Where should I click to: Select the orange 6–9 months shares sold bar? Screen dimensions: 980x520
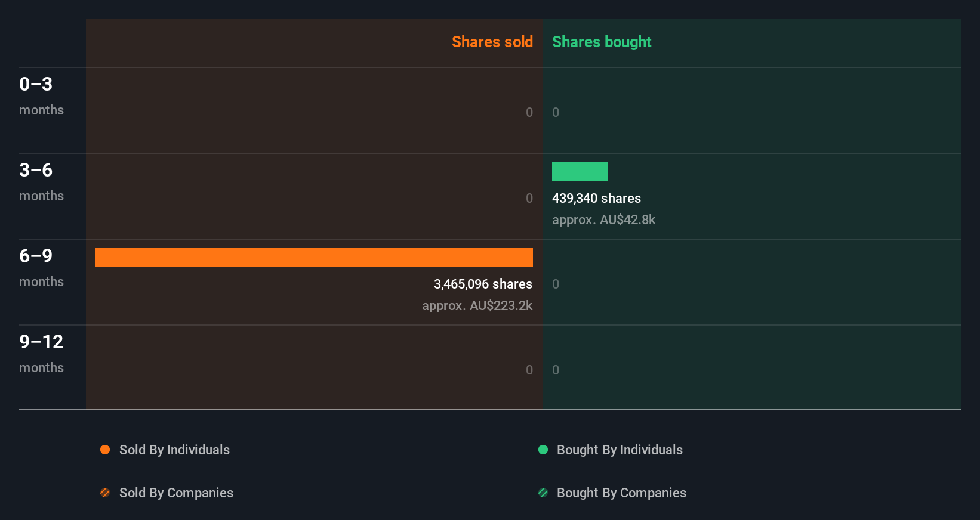click(x=314, y=258)
